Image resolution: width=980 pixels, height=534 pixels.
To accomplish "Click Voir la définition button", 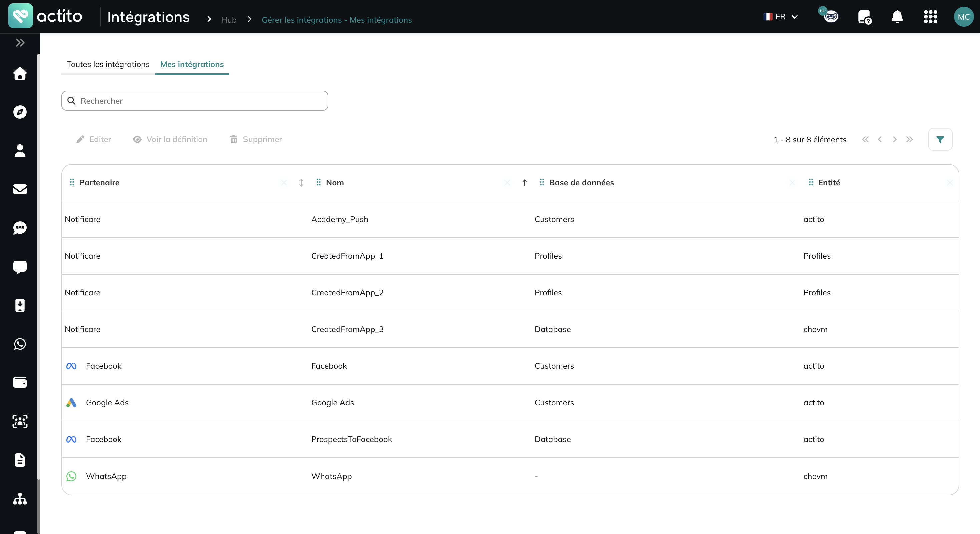I will pos(170,139).
